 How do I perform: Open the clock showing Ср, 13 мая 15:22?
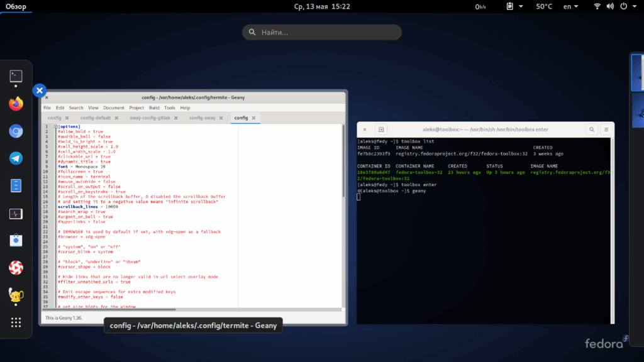[322, 6]
